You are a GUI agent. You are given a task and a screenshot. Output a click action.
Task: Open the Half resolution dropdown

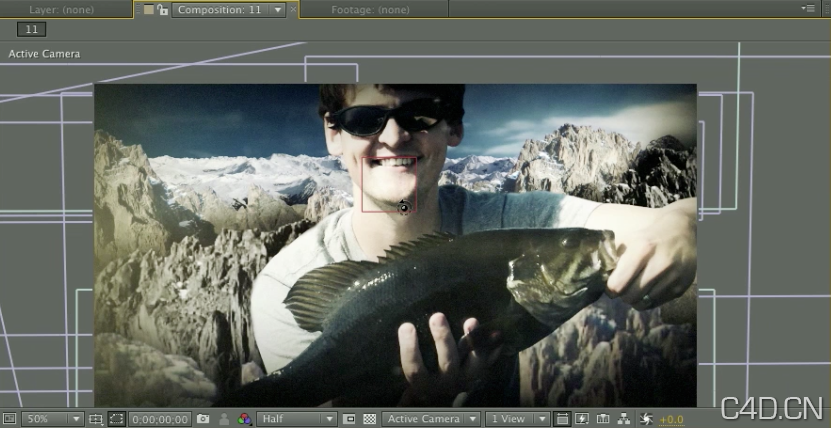pyautogui.click(x=297, y=419)
